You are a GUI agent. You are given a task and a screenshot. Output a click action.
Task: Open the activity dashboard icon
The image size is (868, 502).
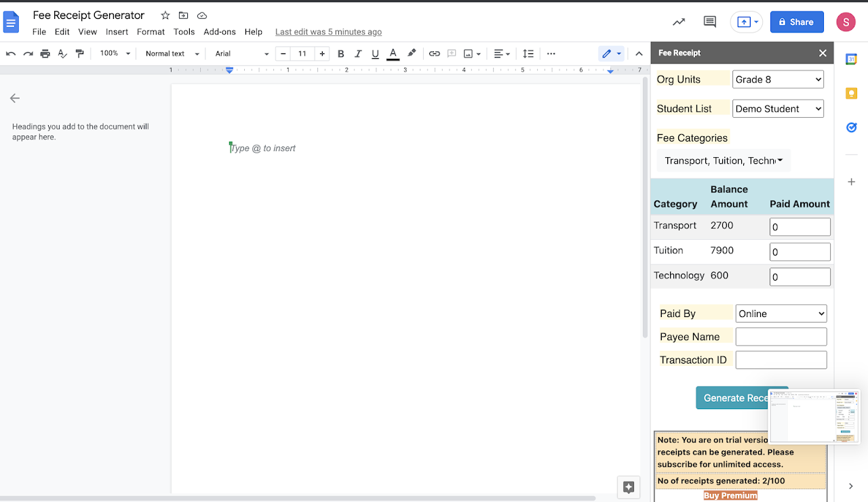pos(679,22)
